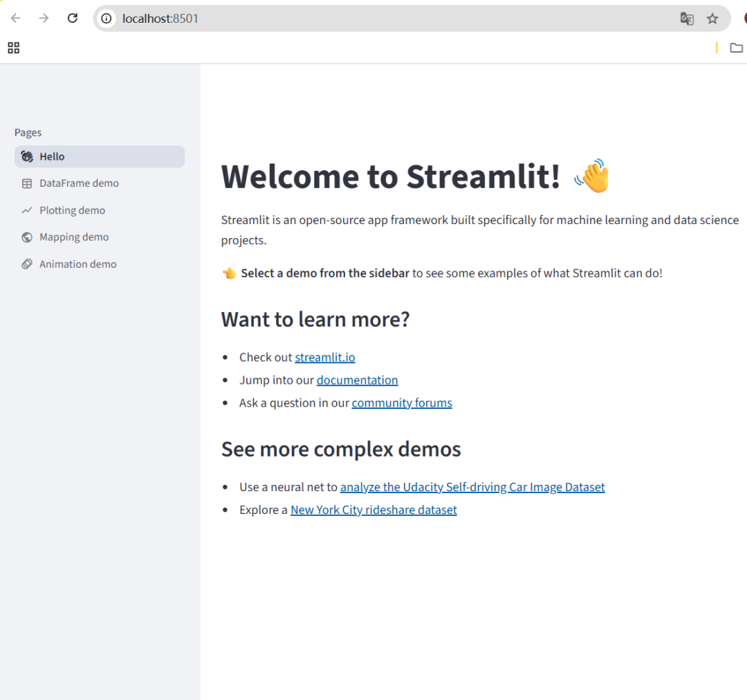Click the globe icon beside Mapping demo

(x=26, y=237)
